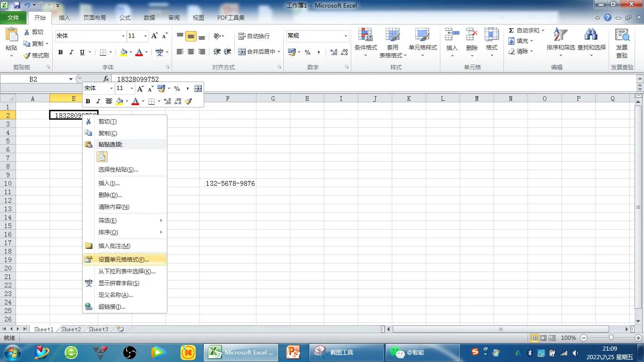Click the Paste (粘贴) clipboard icon in ribbon

pos(11,35)
